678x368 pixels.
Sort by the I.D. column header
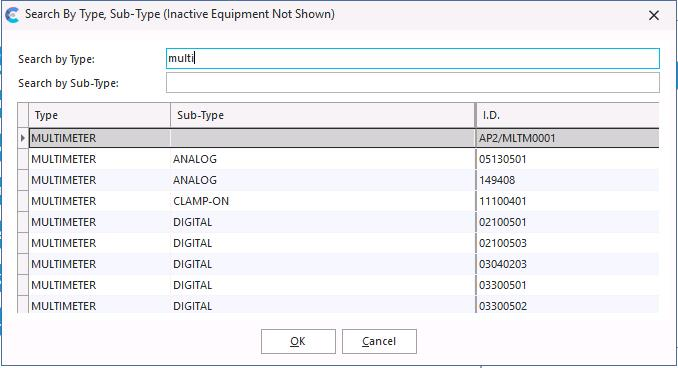pos(567,115)
